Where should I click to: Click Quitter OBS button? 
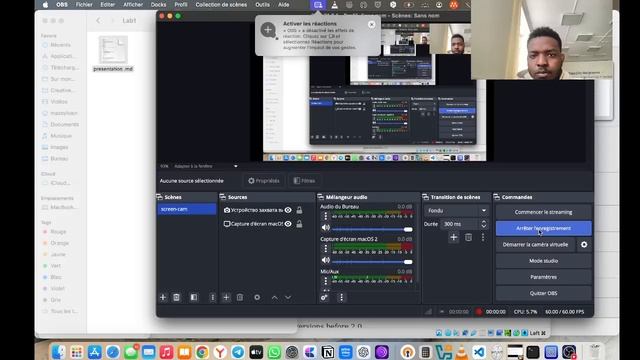point(543,293)
